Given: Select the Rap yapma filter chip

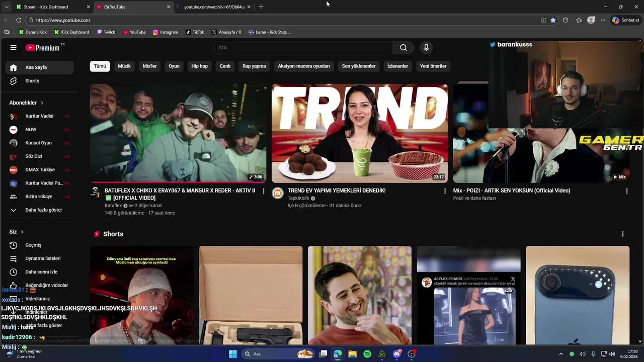Looking at the screenshot, I should coord(254,66).
